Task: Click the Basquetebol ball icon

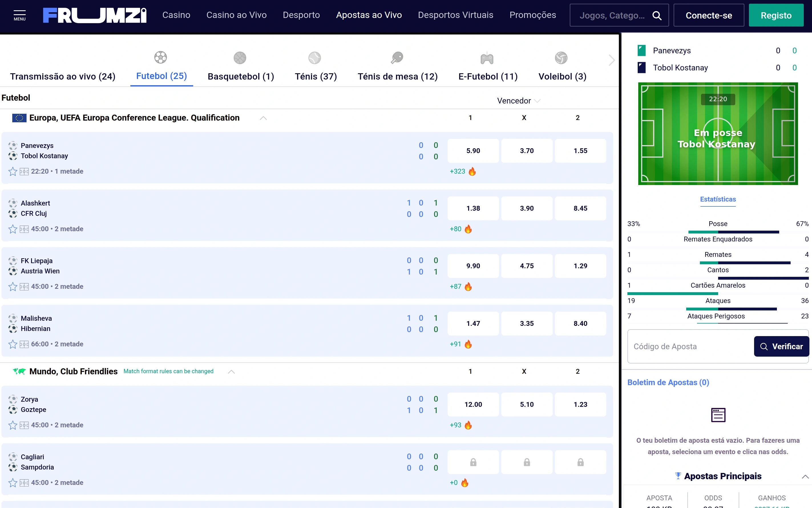Action: pyautogui.click(x=240, y=58)
